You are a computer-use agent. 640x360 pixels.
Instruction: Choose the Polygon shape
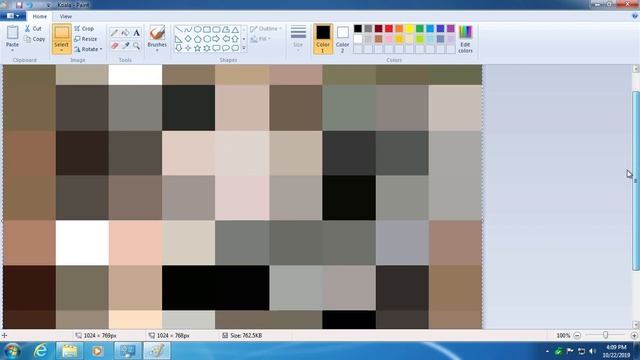tap(226, 29)
